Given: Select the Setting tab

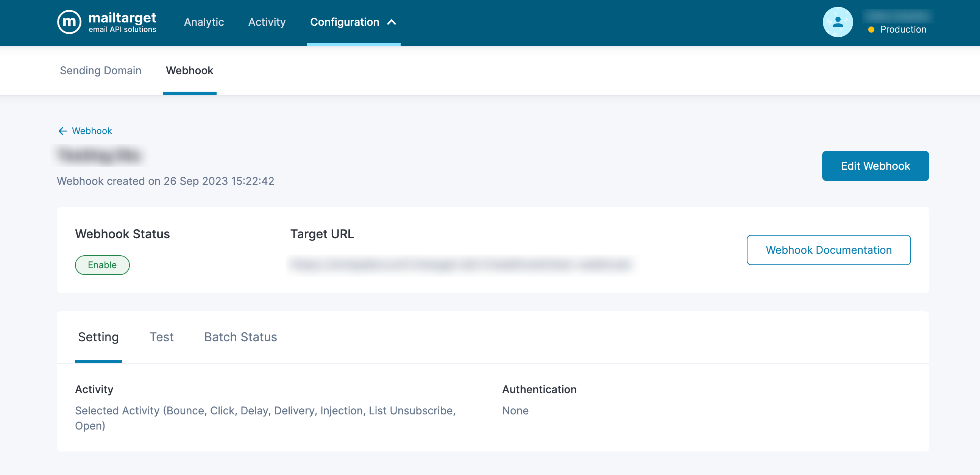Looking at the screenshot, I should (98, 337).
